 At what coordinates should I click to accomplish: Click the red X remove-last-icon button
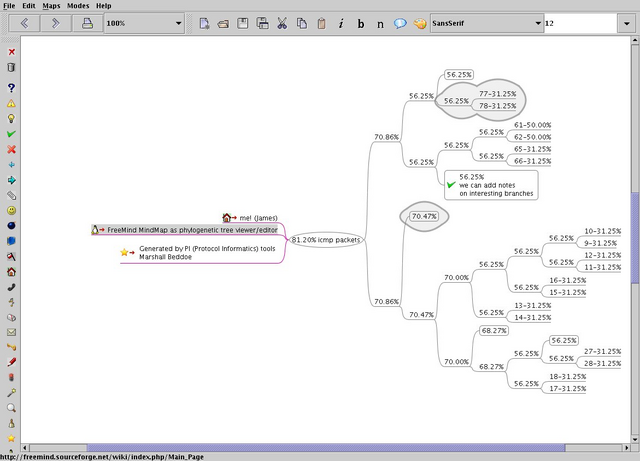click(11, 52)
